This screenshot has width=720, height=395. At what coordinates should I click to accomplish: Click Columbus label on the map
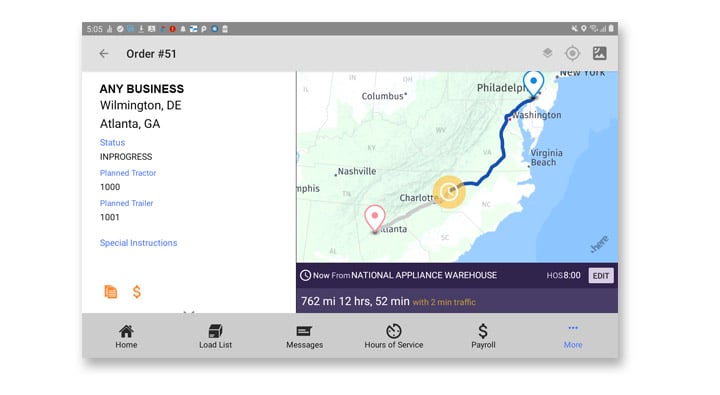point(382,96)
